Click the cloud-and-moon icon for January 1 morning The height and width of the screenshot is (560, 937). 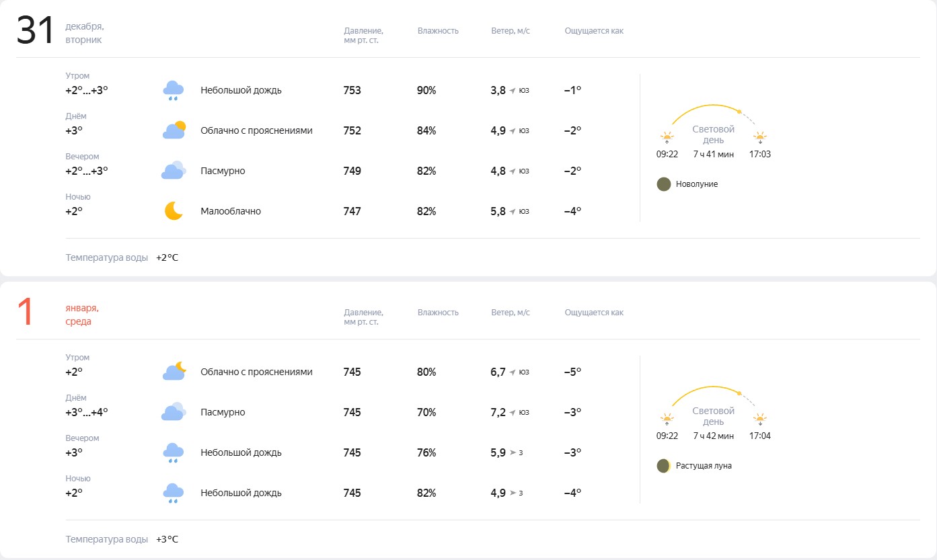pos(174,372)
